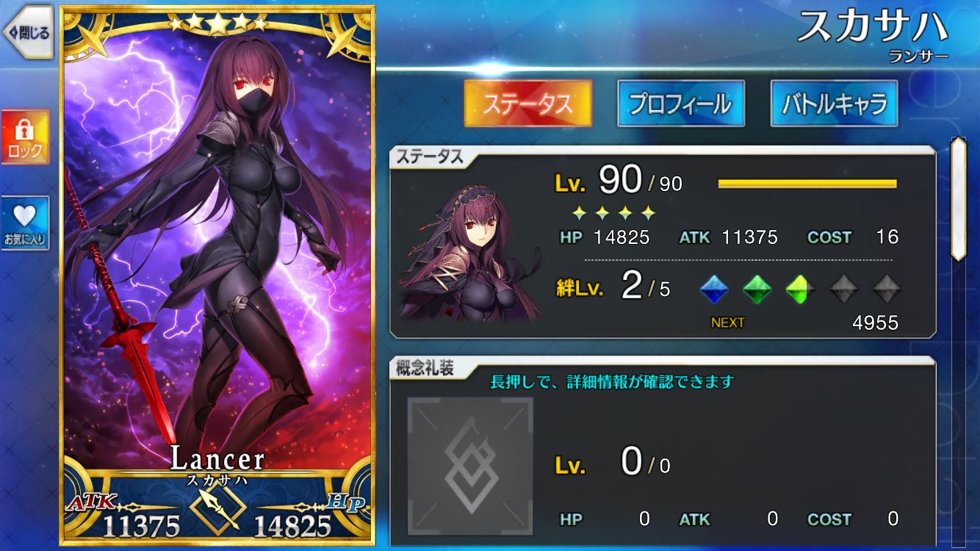980x551 pixels.
Task: Tap the blue bond crystal icon
Action: tap(713, 289)
